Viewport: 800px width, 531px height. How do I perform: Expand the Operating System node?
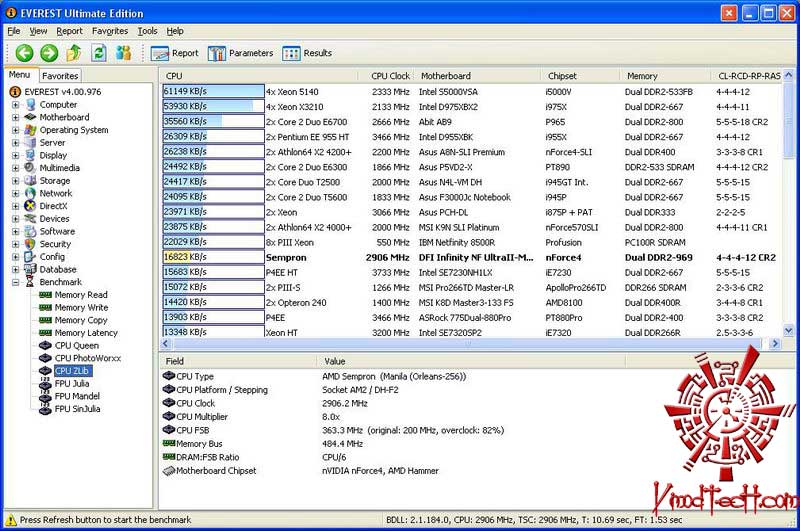click(x=15, y=130)
